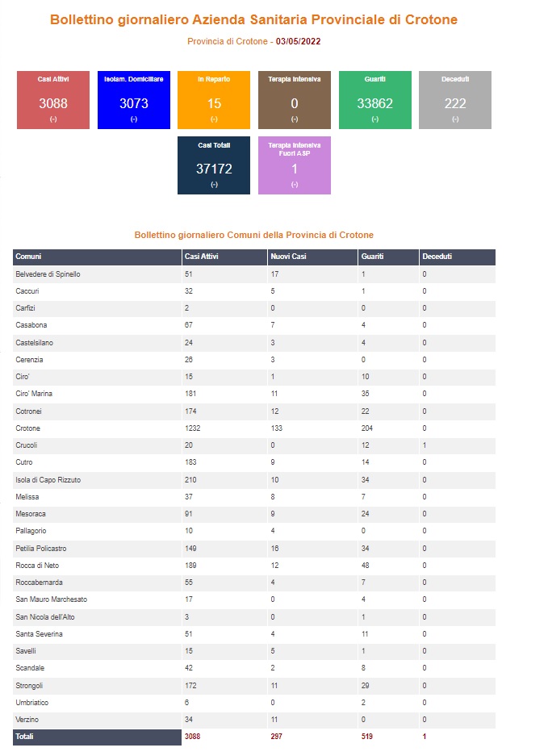
Task: Click the red Casi Attivi 3088 card
Action: pyautogui.click(x=53, y=100)
